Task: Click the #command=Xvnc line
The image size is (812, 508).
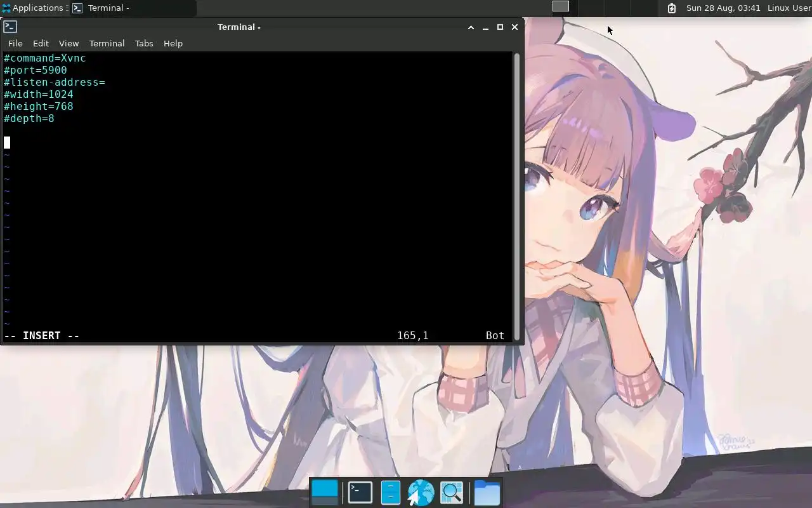Action: 45,58
